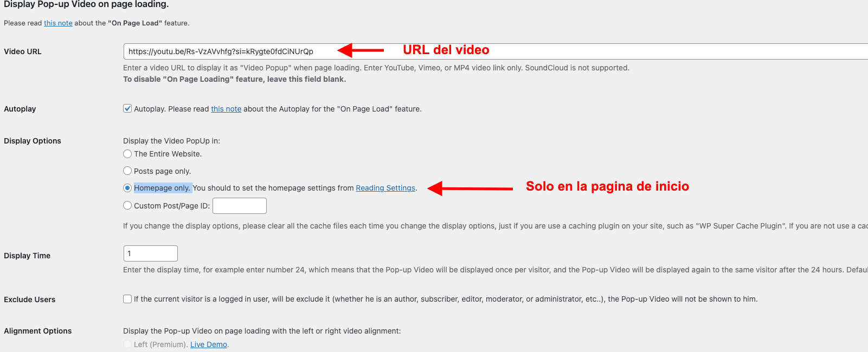Open 'this note' link under page heading
Screen dimensions: 868x352
[58, 23]
